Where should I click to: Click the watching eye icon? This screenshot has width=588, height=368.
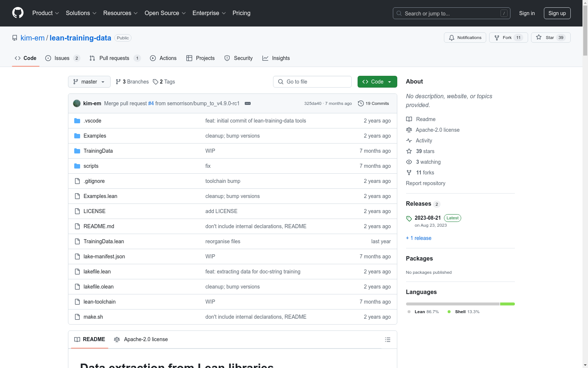(409, 162)
